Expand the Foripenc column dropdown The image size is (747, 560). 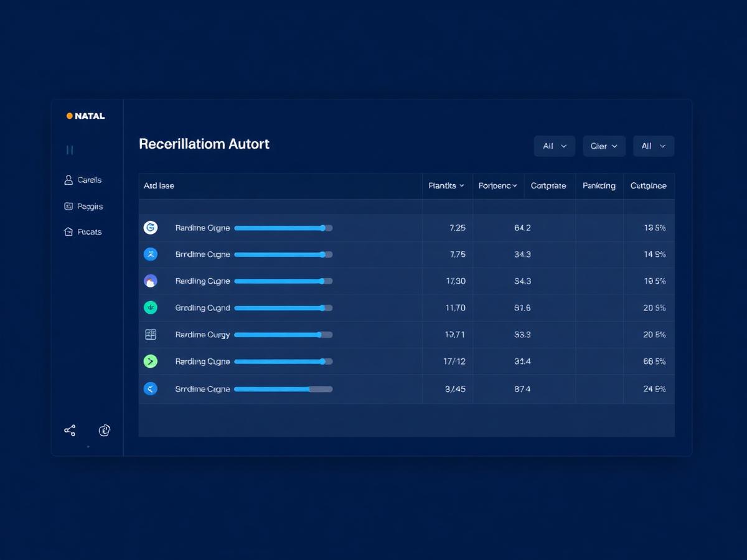point(498,185)
